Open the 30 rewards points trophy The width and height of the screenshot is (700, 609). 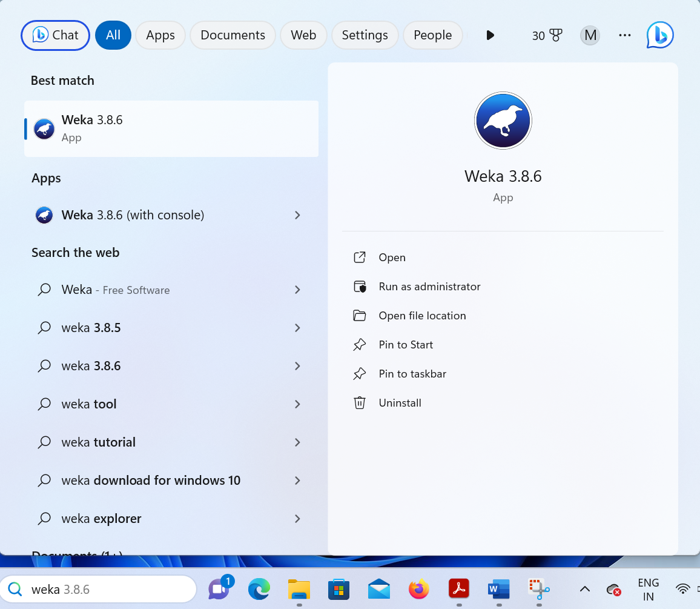(547, 35)
